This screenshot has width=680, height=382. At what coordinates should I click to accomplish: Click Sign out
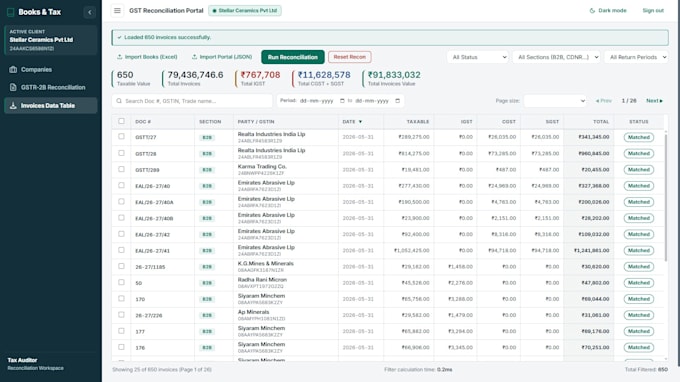tap(653, 10)
